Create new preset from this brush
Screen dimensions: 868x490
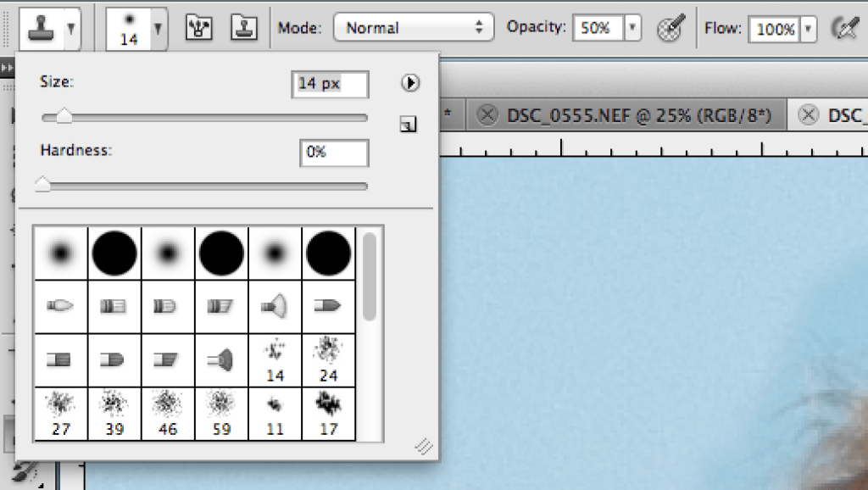coord(409,125)
